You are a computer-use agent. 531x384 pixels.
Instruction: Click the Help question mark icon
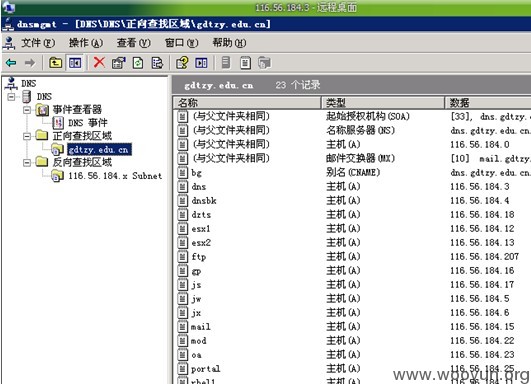(x=182, y=63)
